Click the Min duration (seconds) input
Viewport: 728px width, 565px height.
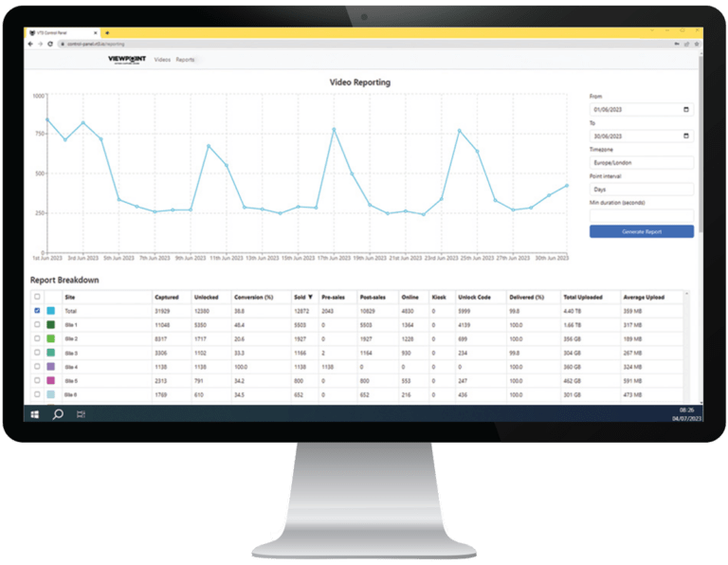click(x=642, y=216)
